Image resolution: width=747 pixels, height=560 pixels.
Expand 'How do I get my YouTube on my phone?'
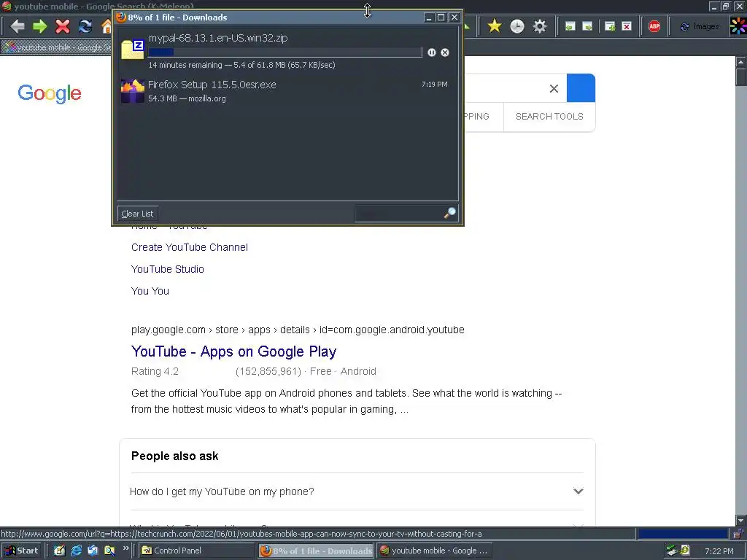[x=357, y=491]
